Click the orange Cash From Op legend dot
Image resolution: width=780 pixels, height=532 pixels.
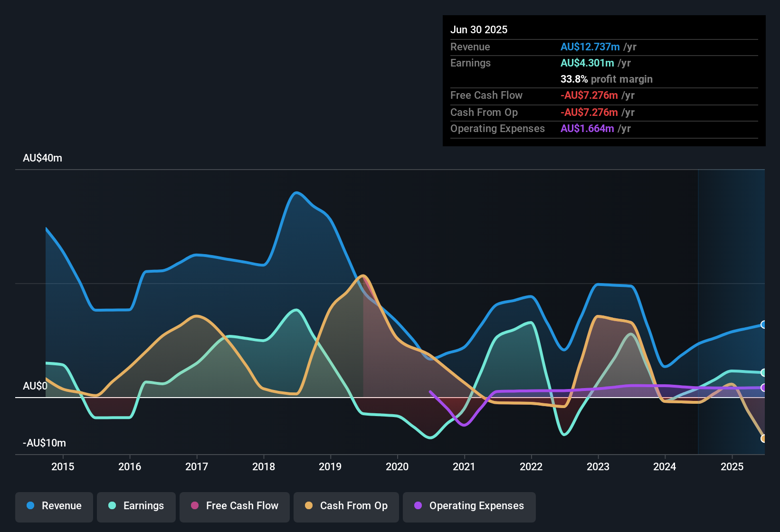point(309,506)
